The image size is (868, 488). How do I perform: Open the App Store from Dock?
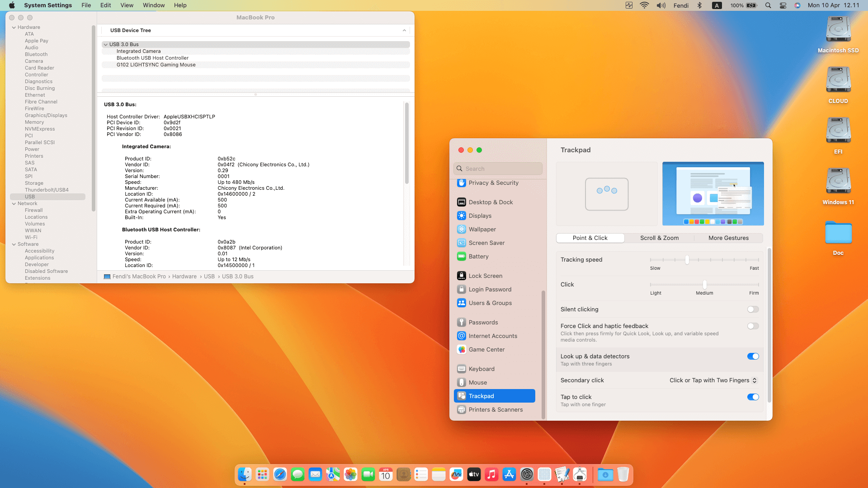click(509, 474)
